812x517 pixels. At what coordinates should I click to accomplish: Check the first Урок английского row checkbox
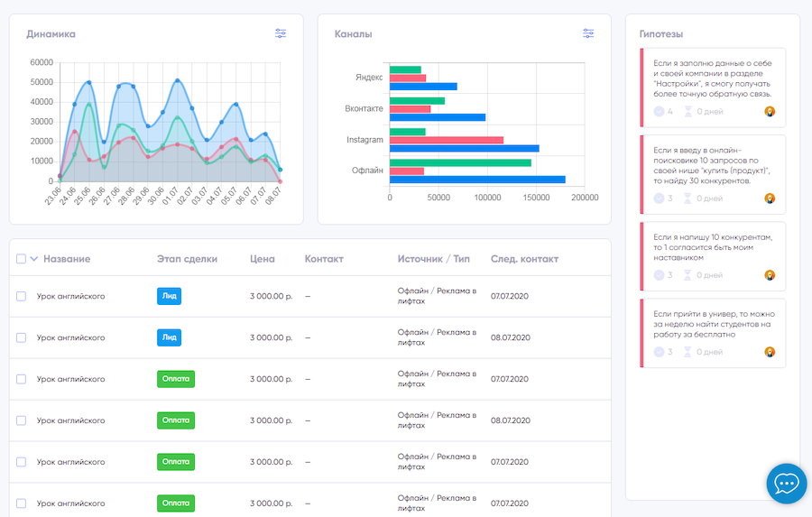coord(21,296)
